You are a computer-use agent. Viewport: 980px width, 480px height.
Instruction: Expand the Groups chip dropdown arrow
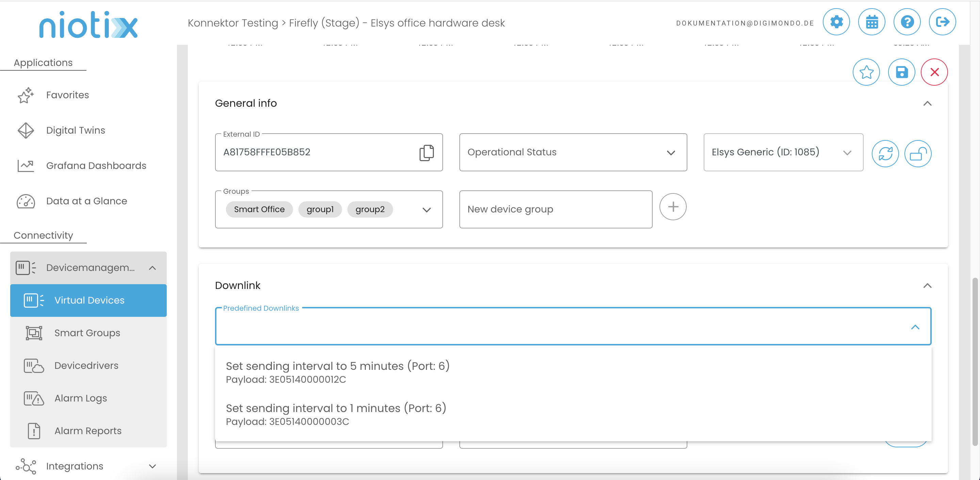pos(426,210)
